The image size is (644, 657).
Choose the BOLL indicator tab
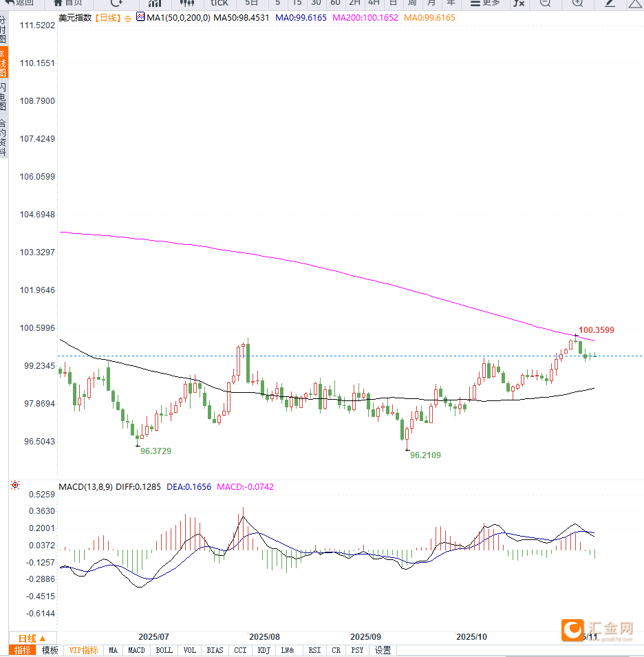coord(164,650)
